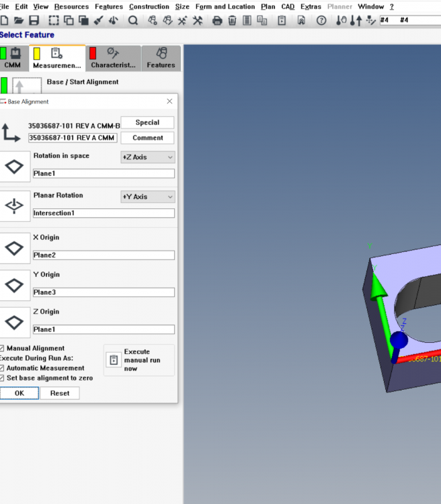Click the question mark help icon
This screenshot has width=441, height=504.
[321, 21]
